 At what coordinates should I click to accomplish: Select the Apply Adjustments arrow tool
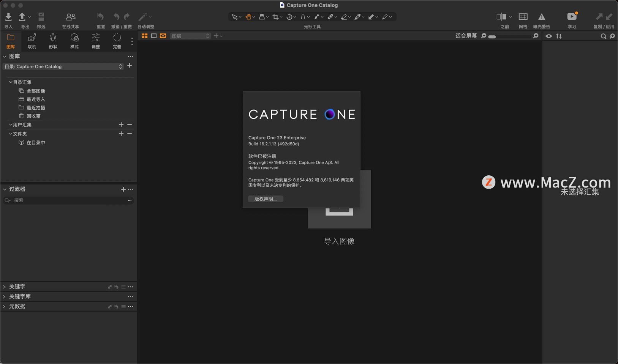pos(371,17)
